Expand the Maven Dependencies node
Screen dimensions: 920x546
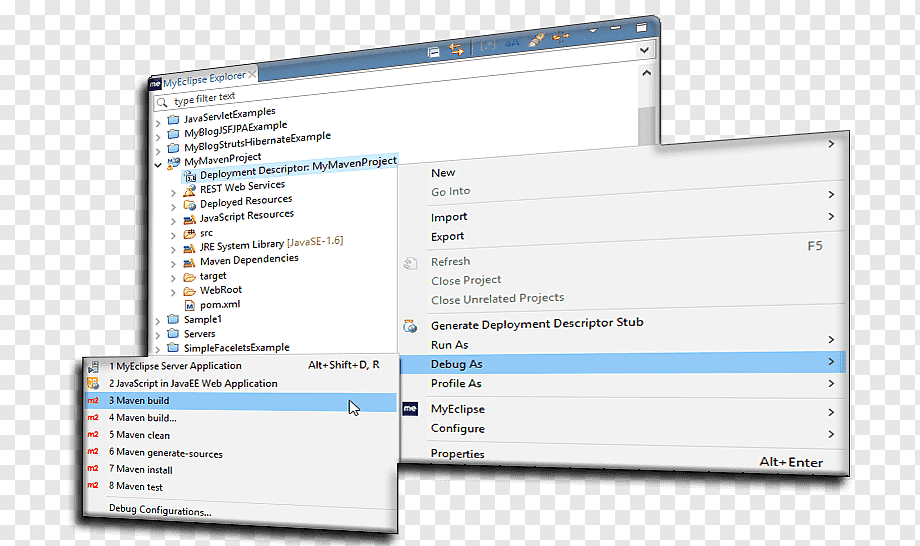click(x=173, y=264)
